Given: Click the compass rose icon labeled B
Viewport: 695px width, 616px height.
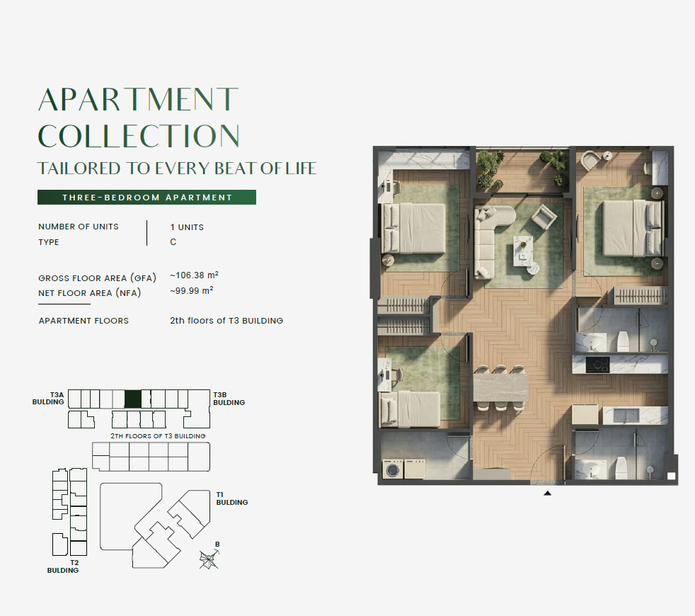Looking at the screenshot, I should (209, 559).
